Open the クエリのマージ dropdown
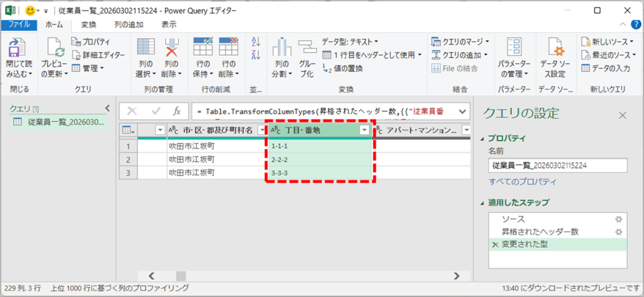 click(460, 41)
